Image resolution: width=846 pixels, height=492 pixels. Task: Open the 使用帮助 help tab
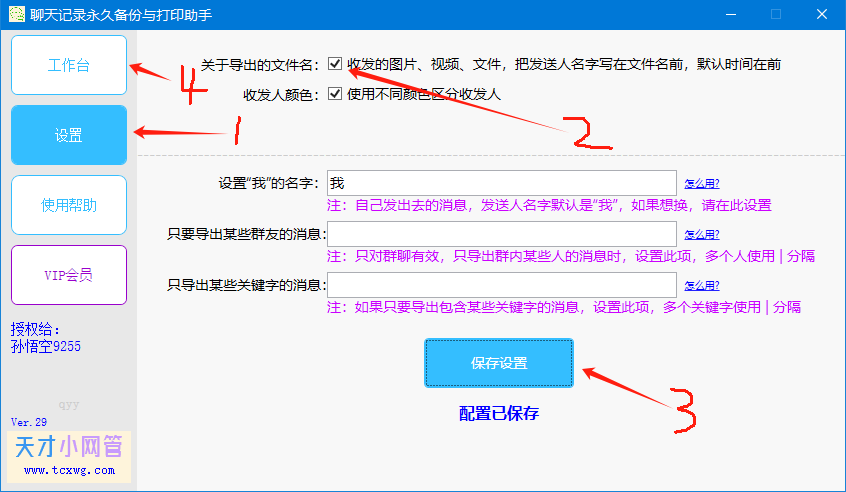[x=69, y=205]
